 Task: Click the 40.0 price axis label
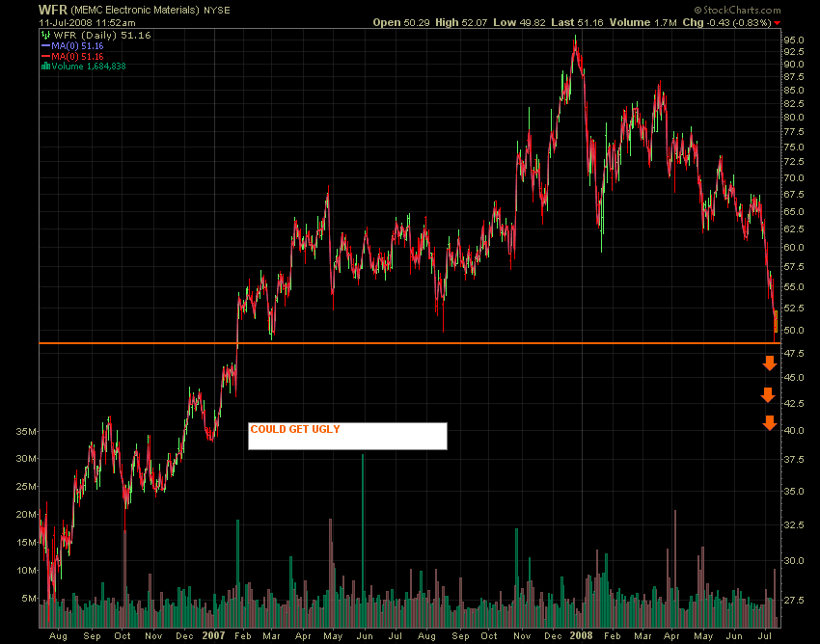793,430
